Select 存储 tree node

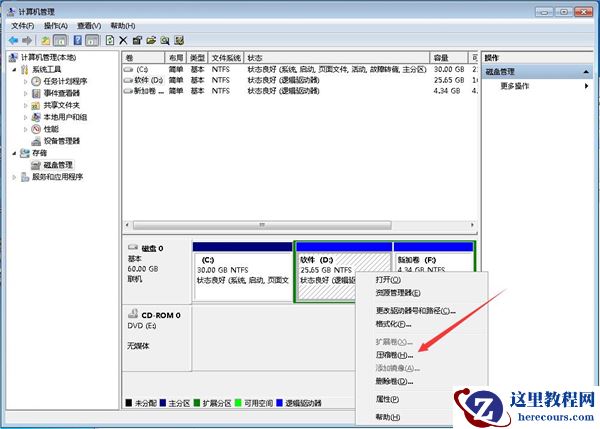(x=39, y=153)
